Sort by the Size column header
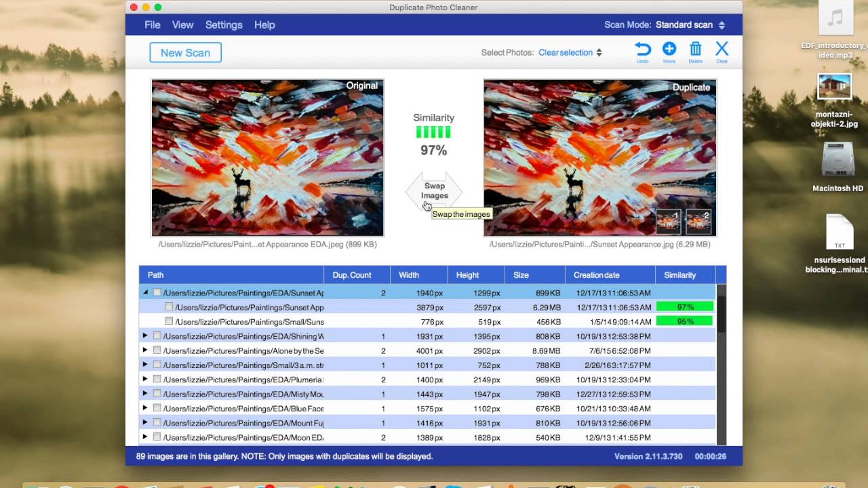The width and height of the screenshot is (868, 488). 534,274
